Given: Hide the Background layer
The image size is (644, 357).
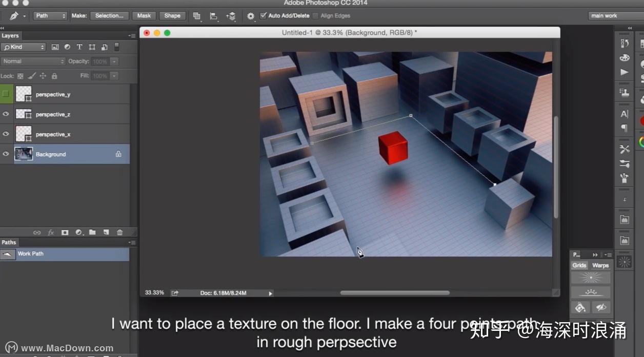Looking at the screenshot, I should pyautogui.click(x=6, y=154).
